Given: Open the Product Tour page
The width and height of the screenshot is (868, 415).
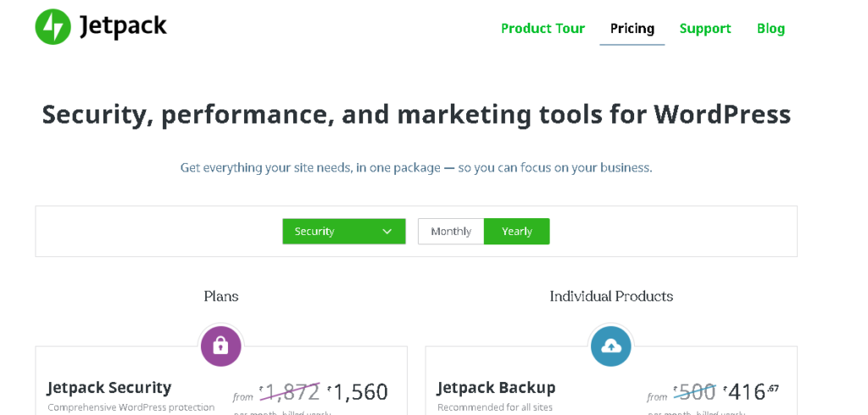Looking at the screenshot, I should (542, 28).
